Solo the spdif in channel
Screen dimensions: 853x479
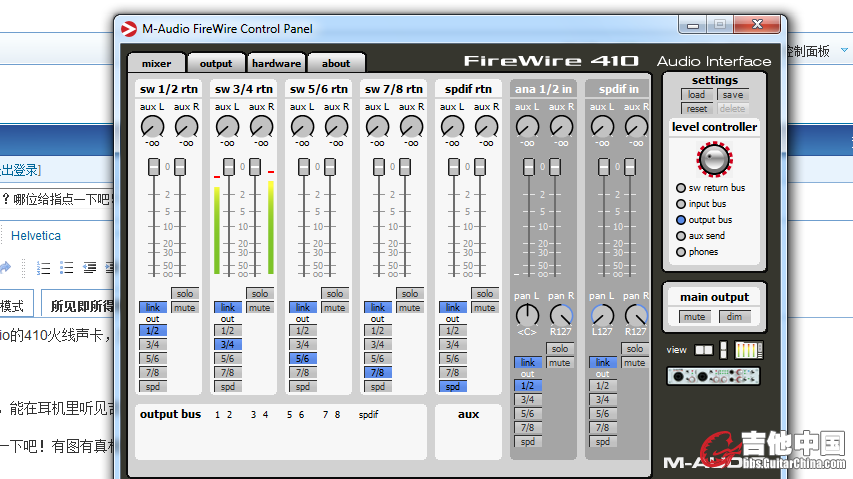click(x=635, y=349)
